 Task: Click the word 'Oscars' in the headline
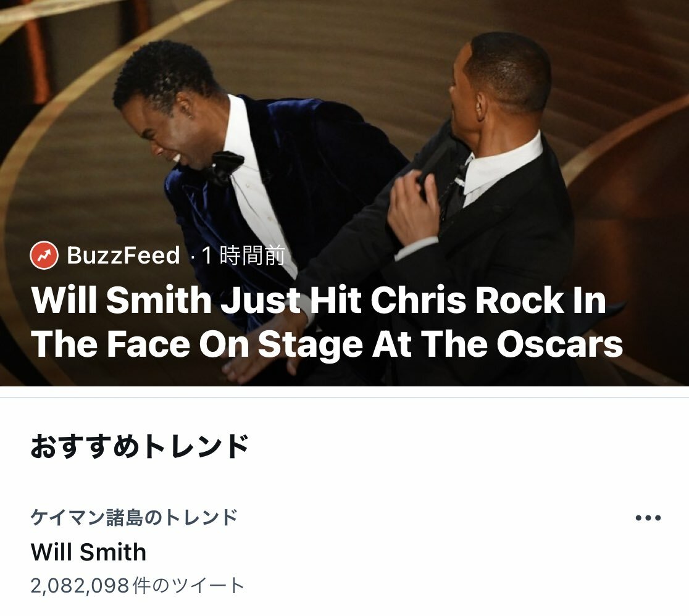pos(560,344)
